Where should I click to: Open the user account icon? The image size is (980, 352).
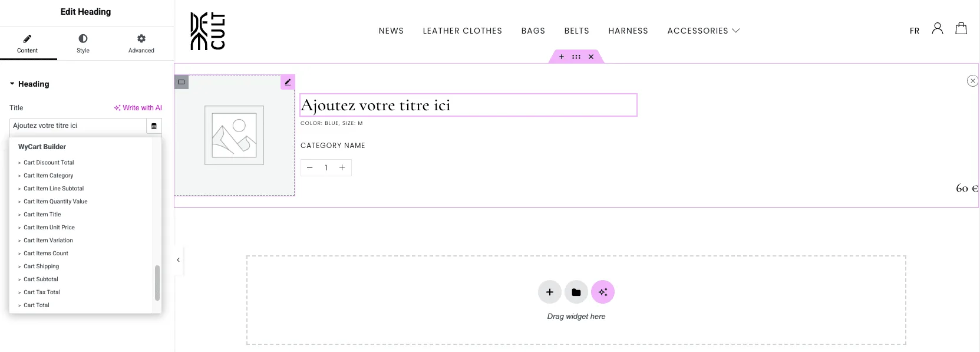tap(938, 28)
